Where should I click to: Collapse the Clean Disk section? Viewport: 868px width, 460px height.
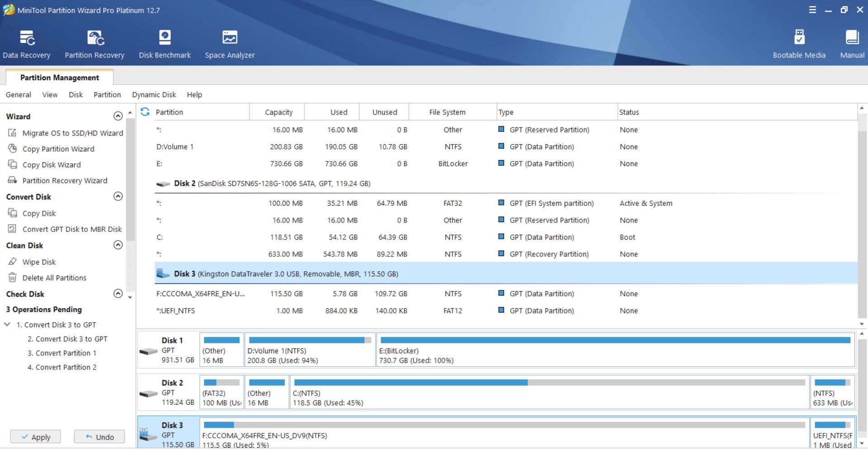point(118,245)
